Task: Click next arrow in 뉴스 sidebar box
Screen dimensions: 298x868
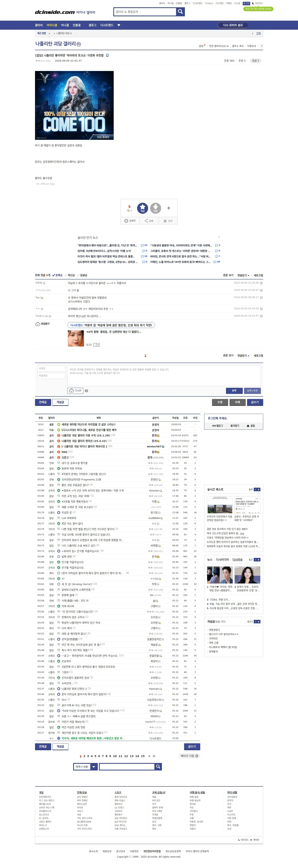Action: pyautogui.click(x=258, y=560)
